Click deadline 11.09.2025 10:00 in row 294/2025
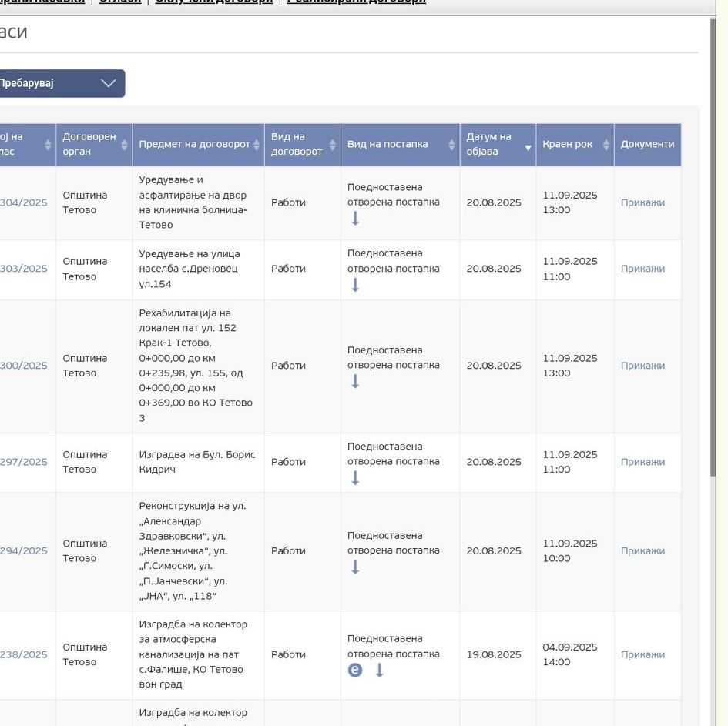Screen dimensions: 728x726 pos(570,550)
